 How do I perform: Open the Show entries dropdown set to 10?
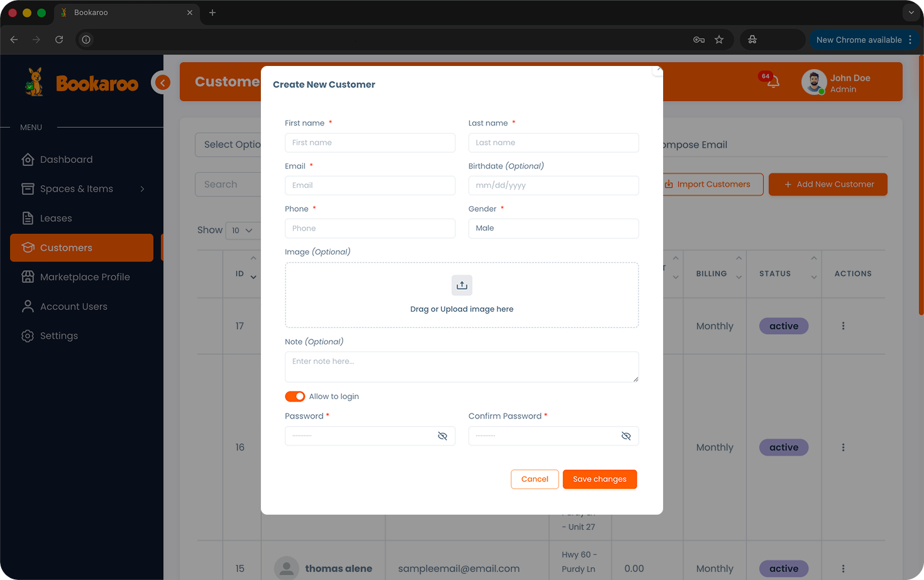pos(242,231)
